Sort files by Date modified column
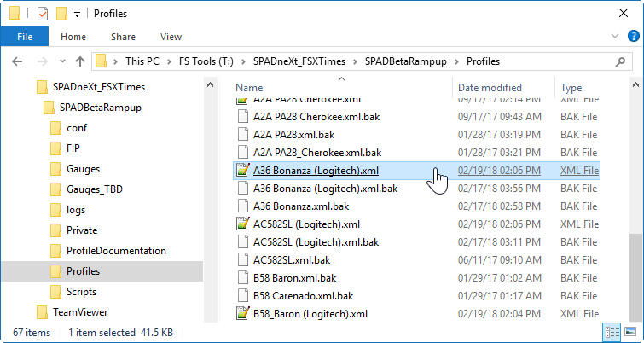Image resolution: width=644 pixels, height=343 pixels. pyautogui.click(x=490, y=88)
